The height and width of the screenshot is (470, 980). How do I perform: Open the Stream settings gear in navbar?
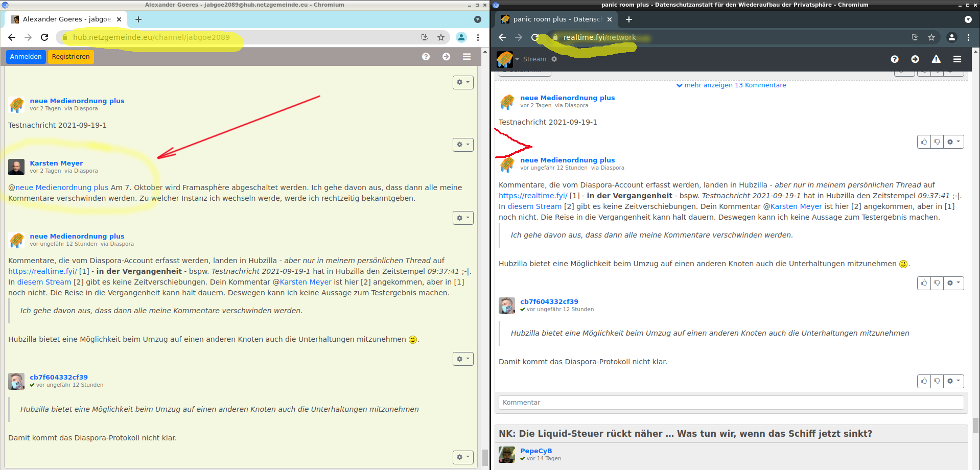pos(554,59)
